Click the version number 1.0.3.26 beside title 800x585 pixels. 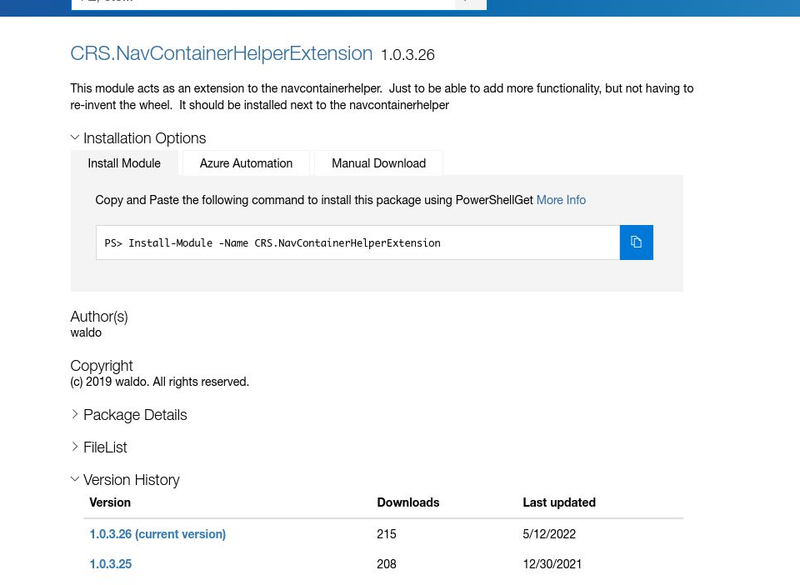pos(408,55)
